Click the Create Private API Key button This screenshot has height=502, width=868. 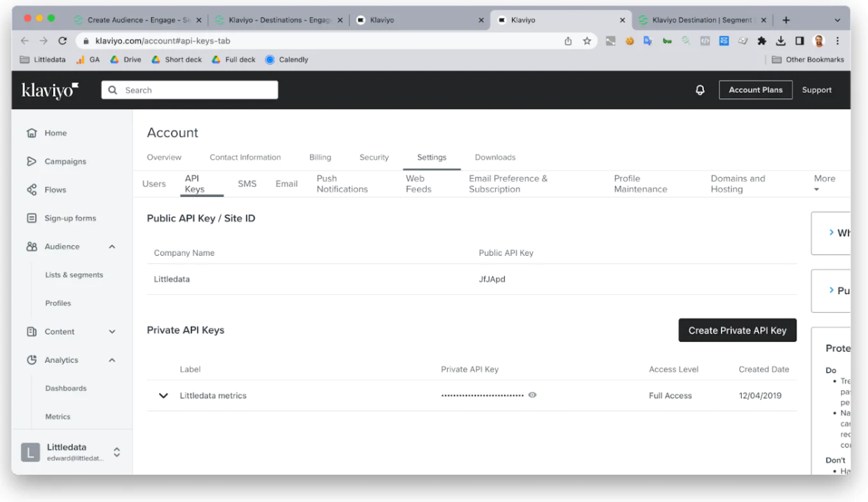pyautogui.click(x=737, y=330)
